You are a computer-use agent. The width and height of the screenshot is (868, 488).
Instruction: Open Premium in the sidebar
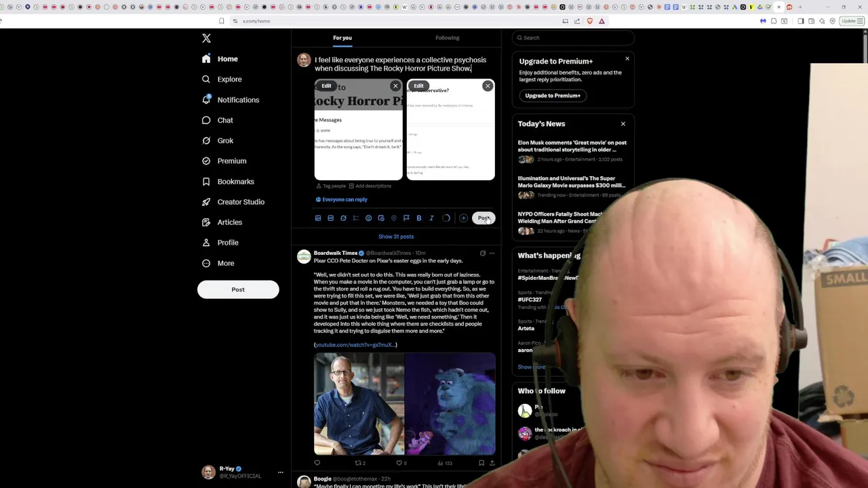pos(224,161)
